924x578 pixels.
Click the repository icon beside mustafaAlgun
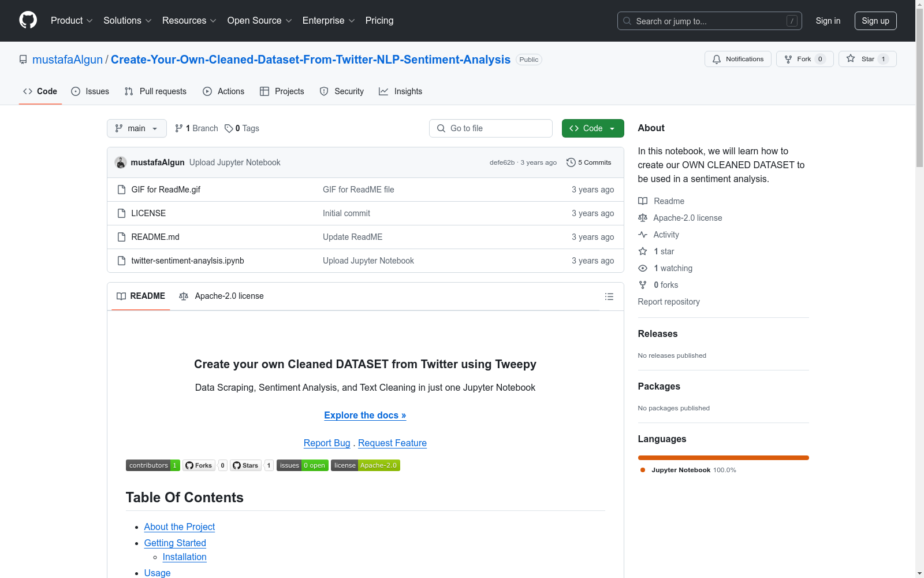pos(23,60)
